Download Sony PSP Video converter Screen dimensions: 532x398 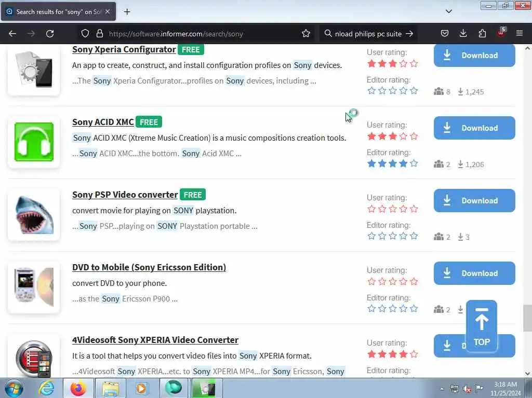coord(474,200)
